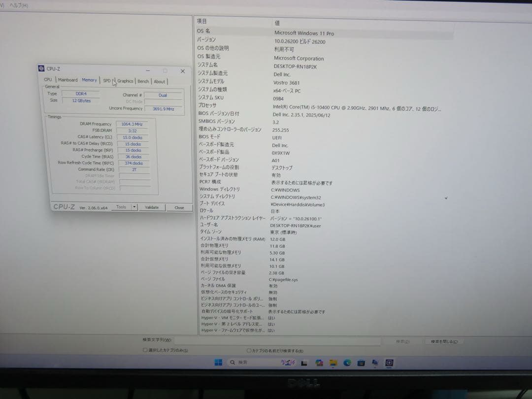Click the CPU-Z icon in the title bar
The width and height of the screenshot is (532, 399).
[x=41, y=69]
